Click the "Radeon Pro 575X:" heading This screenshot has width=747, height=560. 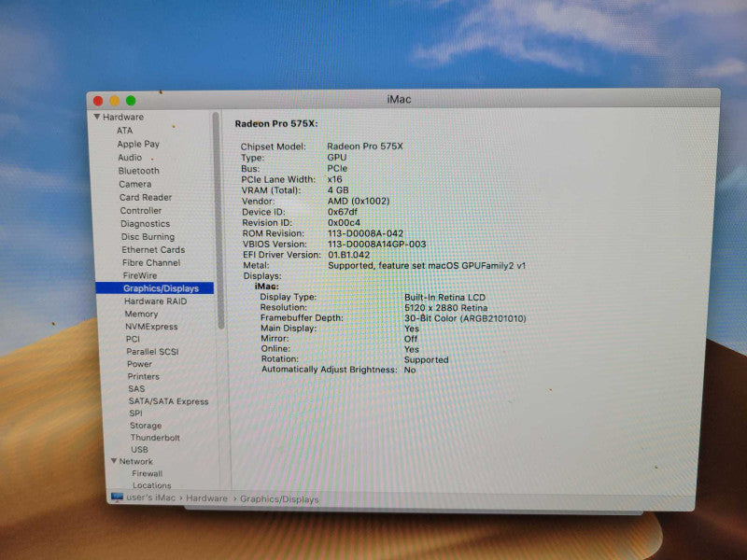pos(276,124)
